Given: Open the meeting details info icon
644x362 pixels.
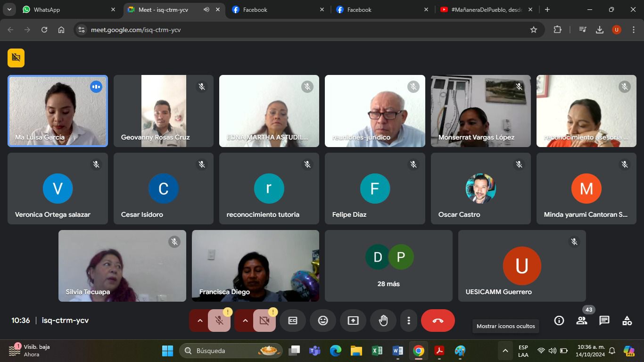Looking at the screenshot, I should tap(559, 321).
